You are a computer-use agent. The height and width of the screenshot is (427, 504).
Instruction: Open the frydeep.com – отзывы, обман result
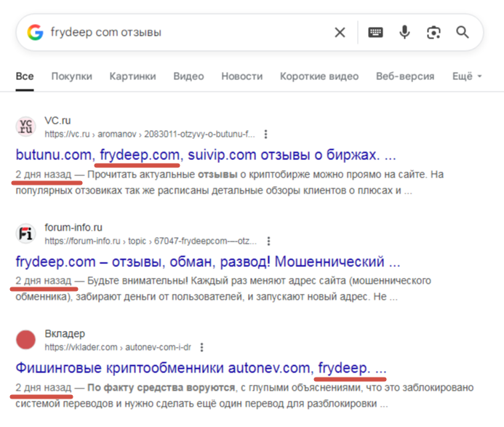coord(207,261)
